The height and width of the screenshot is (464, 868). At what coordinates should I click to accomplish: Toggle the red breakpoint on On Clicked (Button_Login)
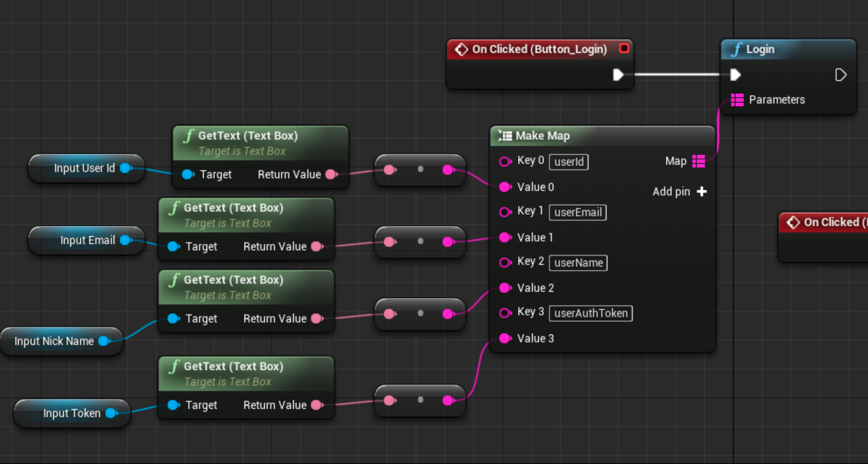[625, 48]
